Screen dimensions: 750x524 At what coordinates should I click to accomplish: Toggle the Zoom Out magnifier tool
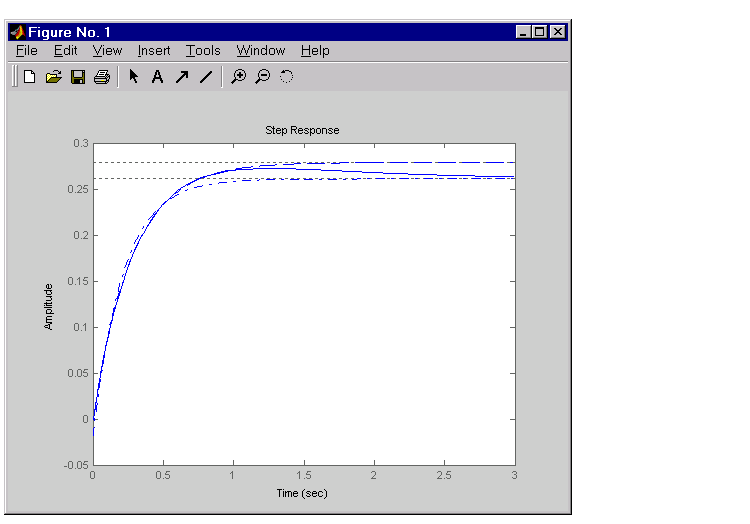(x=262, y=77)
